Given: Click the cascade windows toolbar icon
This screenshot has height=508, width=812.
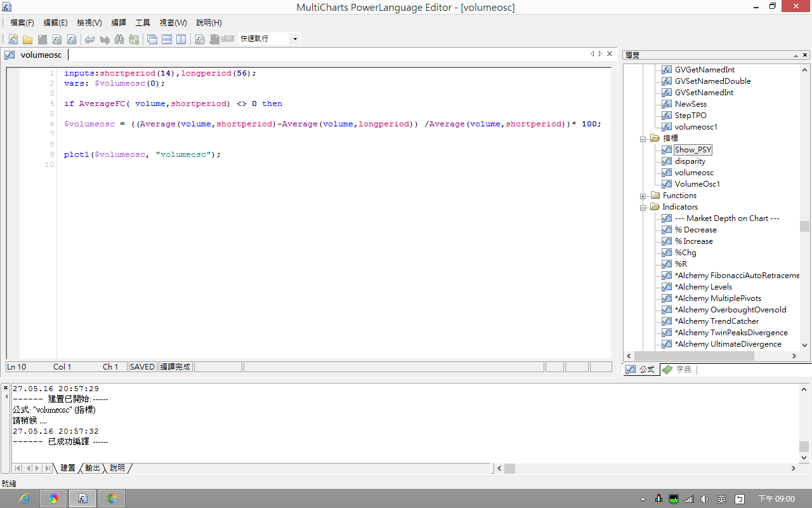Looking at the screenshot, I should pyautogui.click(x=152, y=39).
